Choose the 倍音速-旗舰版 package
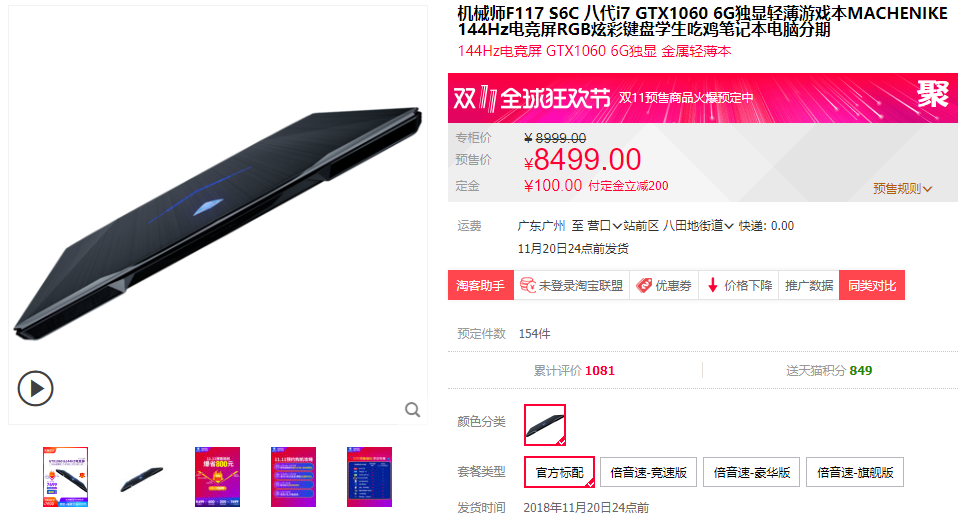967x521 pixels. pos(855,472)
